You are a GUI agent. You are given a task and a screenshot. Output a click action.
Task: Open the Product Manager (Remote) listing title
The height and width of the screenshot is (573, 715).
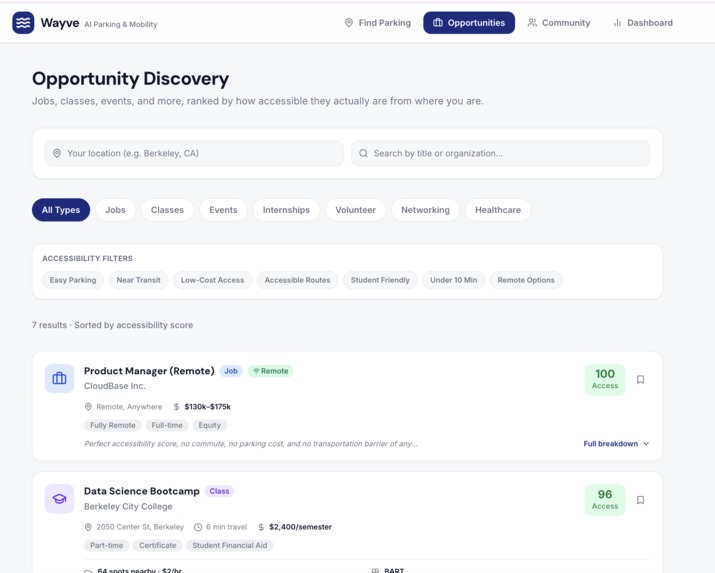point(149,371)
